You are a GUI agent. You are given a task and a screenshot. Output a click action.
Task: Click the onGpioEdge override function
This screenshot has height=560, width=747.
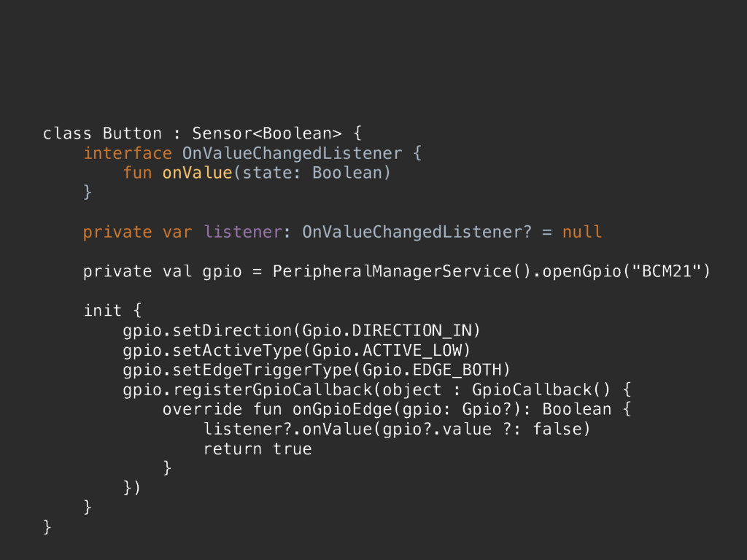[x=342, y=410]
